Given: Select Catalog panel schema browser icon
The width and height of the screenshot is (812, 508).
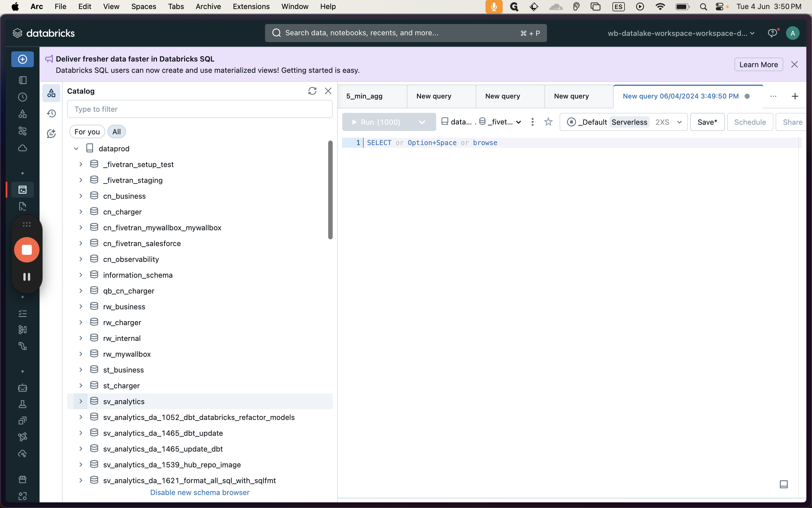Looking at the screenshot, I should point(51,93).
